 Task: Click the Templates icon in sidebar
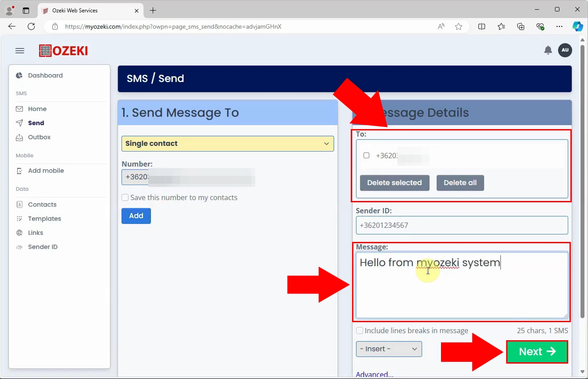[x=19, y=219]
